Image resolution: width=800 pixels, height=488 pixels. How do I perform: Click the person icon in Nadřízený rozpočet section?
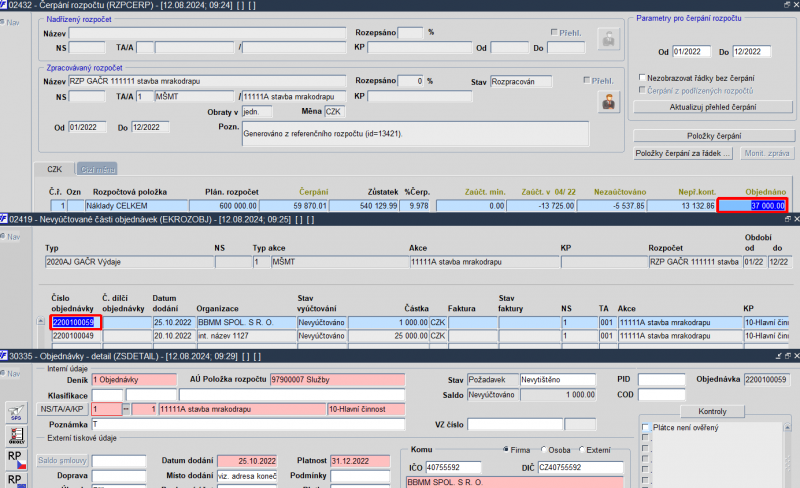[x=609, y=39]
